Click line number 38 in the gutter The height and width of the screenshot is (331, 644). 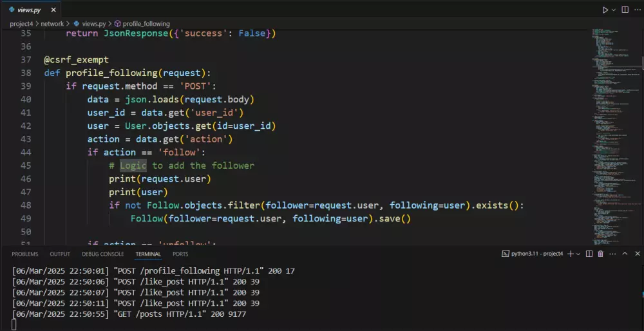coord(26,73)
